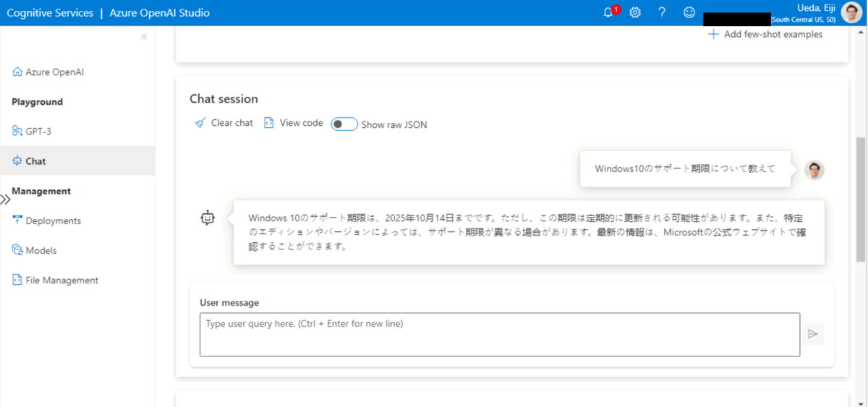Click the View code button
Image resolution: width=868 pixels, height=407 pixels.
pos(294,123)
